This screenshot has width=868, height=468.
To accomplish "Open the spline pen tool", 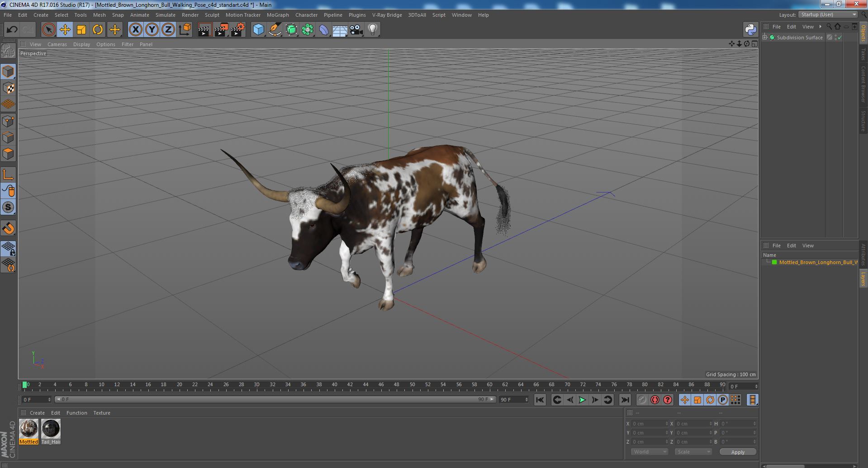I will (275, 30).
